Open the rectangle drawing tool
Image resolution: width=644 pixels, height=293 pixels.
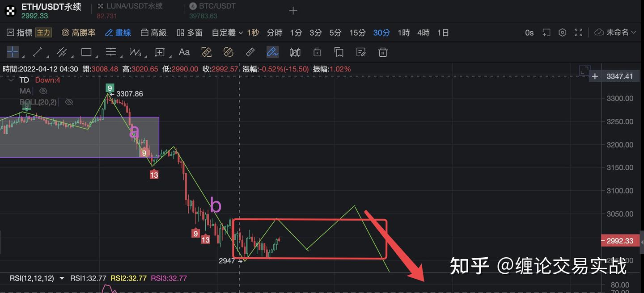(x=87, y=52)
